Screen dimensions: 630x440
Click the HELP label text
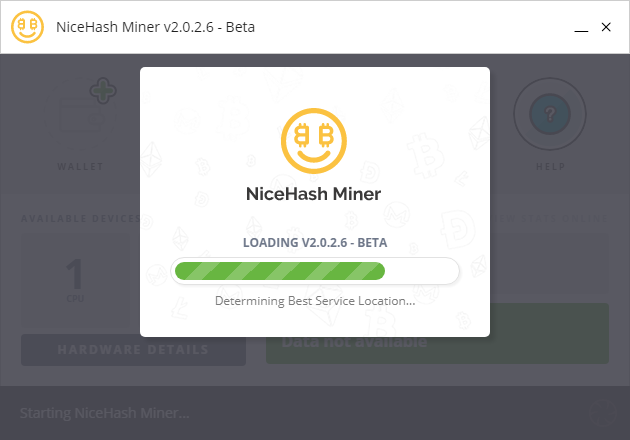point(551,166)
